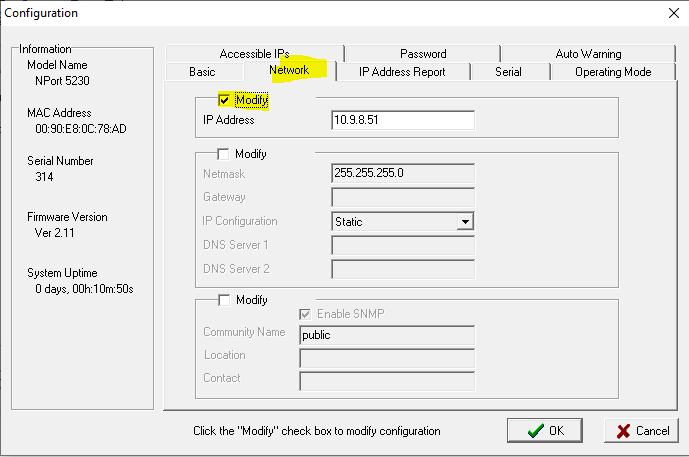Image resolution: width=689 pixels, height=457 pixels.
Task: Go to the Accessible IPs tab
Action: pyautogui.click(x=254, y=54)
